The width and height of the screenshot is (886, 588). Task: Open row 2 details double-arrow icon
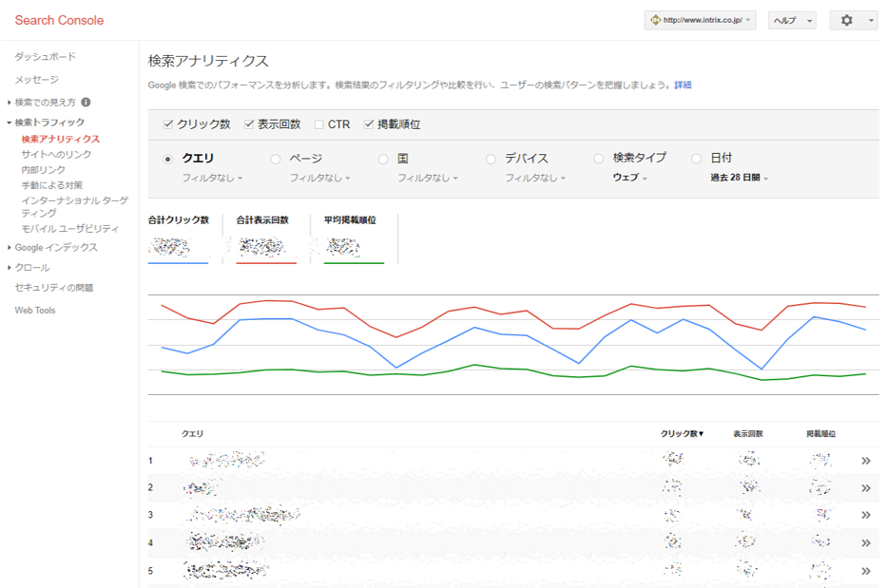(866, 488)
